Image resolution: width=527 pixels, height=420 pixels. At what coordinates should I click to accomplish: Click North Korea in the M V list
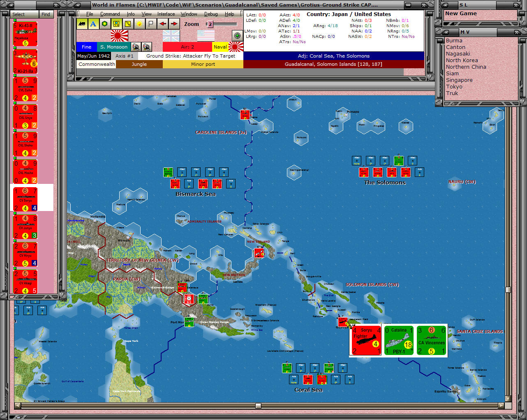click(462, 60)
